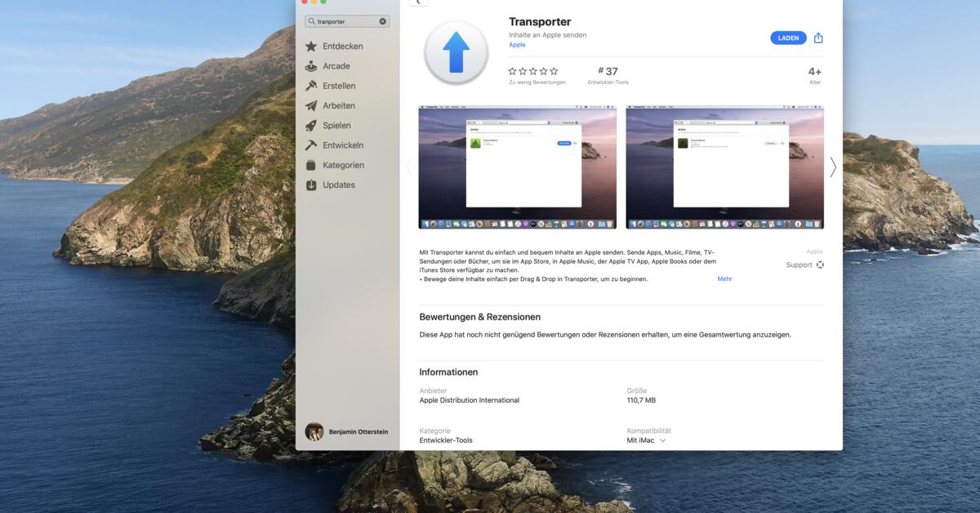Open the first Transporter screenshot thumbnail
Viewport: 980px width, 513px height.
(x=517, y=167)
